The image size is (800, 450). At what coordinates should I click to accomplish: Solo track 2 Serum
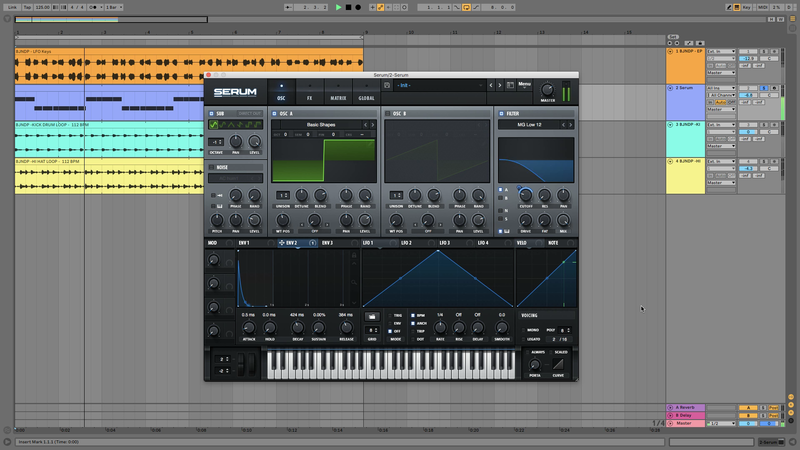764,88
